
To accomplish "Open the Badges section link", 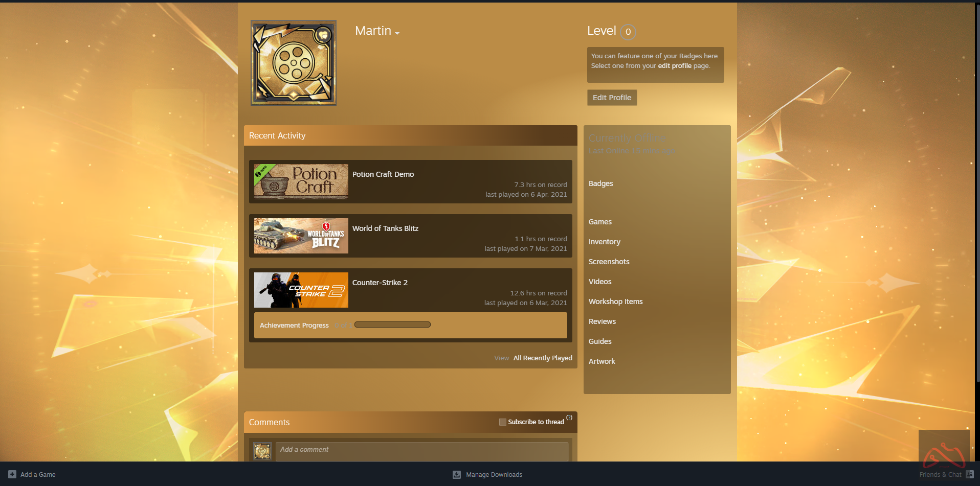I will pyautogui.click(x=600, y=183).
